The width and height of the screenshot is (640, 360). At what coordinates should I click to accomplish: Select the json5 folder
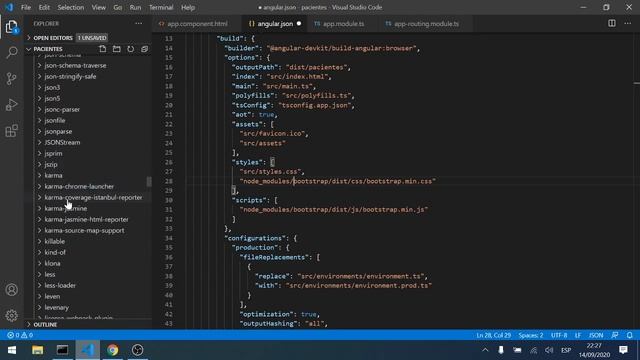pos(52,98)
